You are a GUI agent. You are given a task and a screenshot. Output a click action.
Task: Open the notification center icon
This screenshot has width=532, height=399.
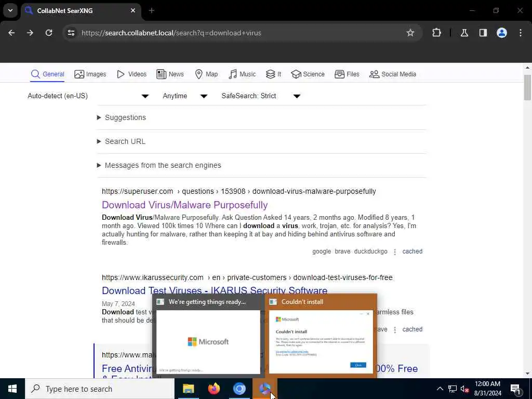pos(516,389)
